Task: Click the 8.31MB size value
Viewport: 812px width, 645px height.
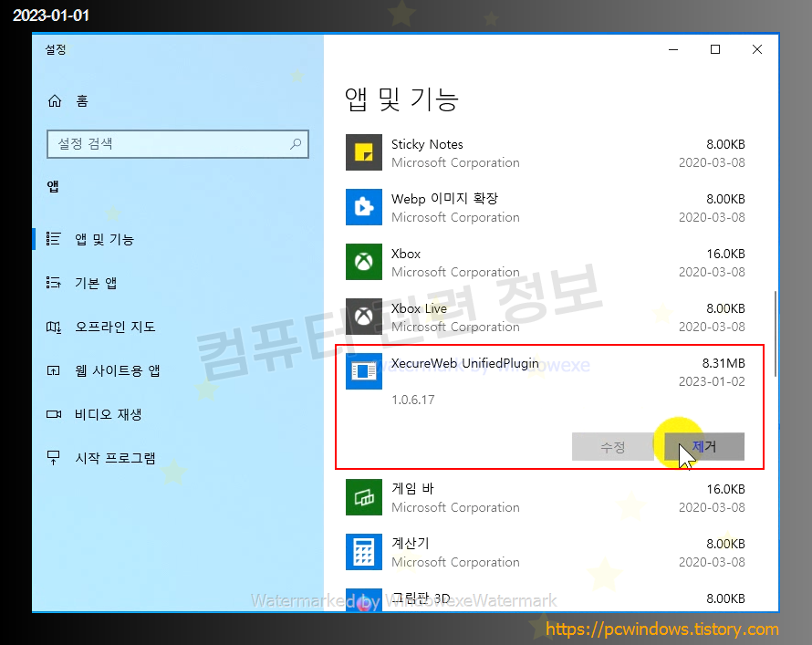Action: pyautogui.click(x=724, y=363)
